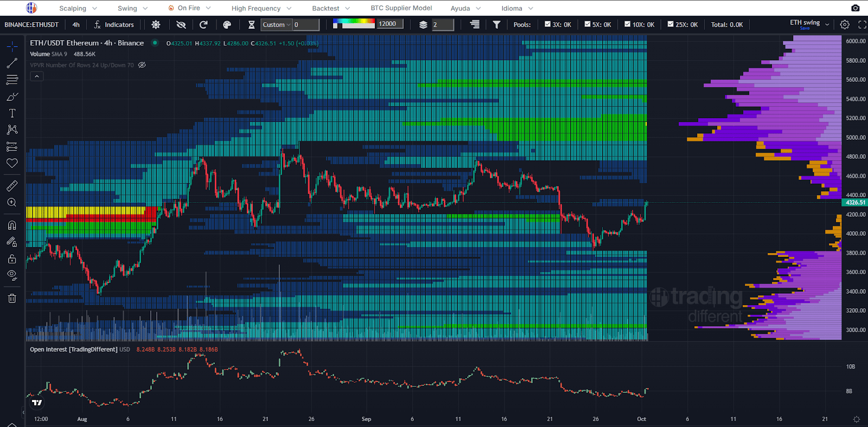
Task: Open the heart icons tool
Action: 12,163
